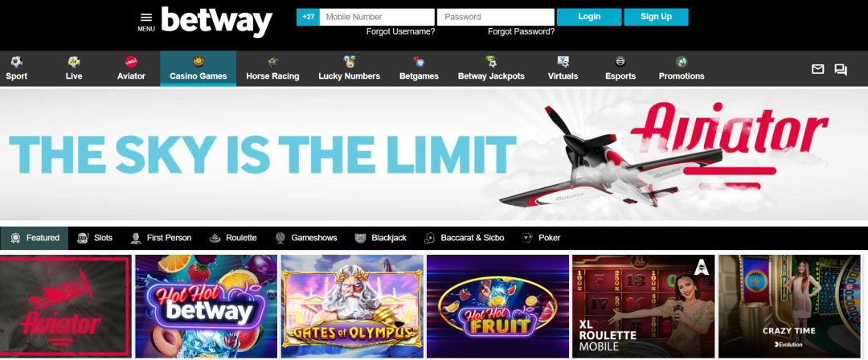The height and width of the screenshot is (360, 868).
Task: Follow the Forgot Password? link
Action: [521, 31]
